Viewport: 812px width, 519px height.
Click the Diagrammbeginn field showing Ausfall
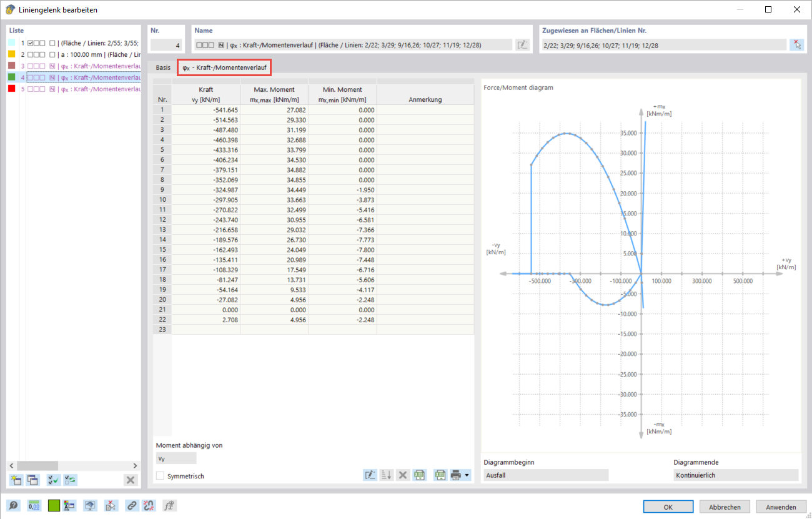[545, 475]
